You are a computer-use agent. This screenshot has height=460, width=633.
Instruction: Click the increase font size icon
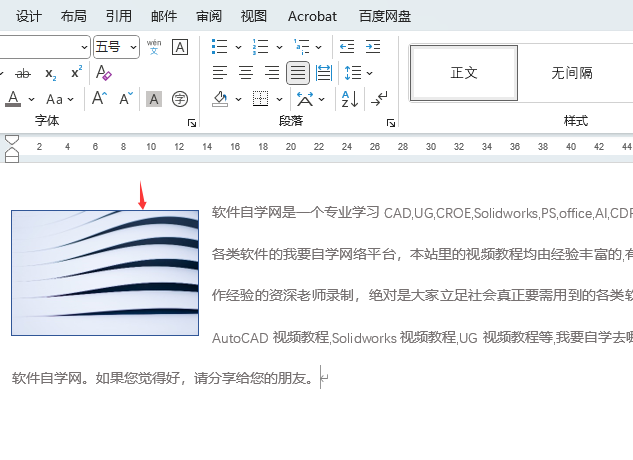(99, 99)
